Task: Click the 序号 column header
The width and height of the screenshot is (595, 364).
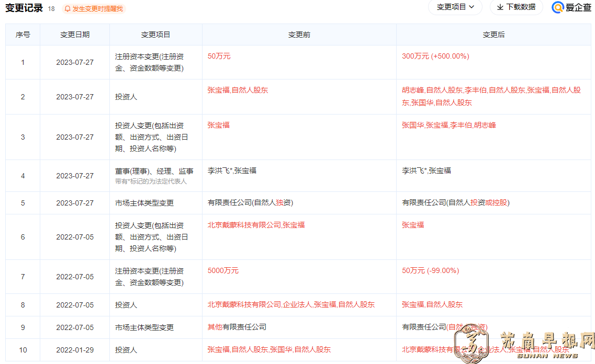Action: (23, 35)
